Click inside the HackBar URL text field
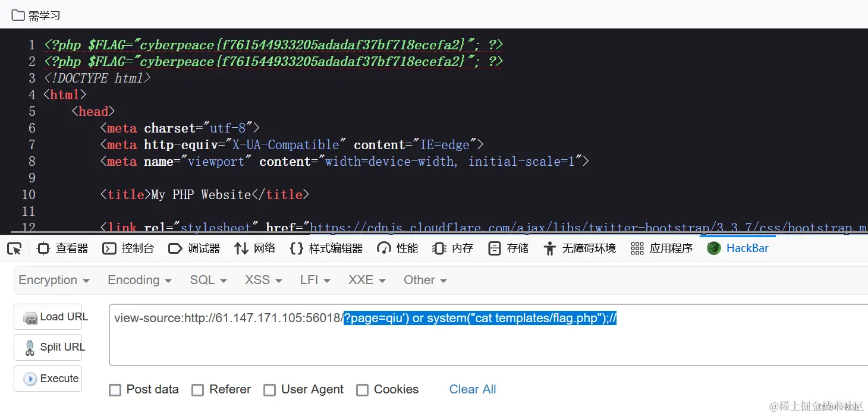Image resolution: width=868 pixels, height=416 pixels. [489, 335]
